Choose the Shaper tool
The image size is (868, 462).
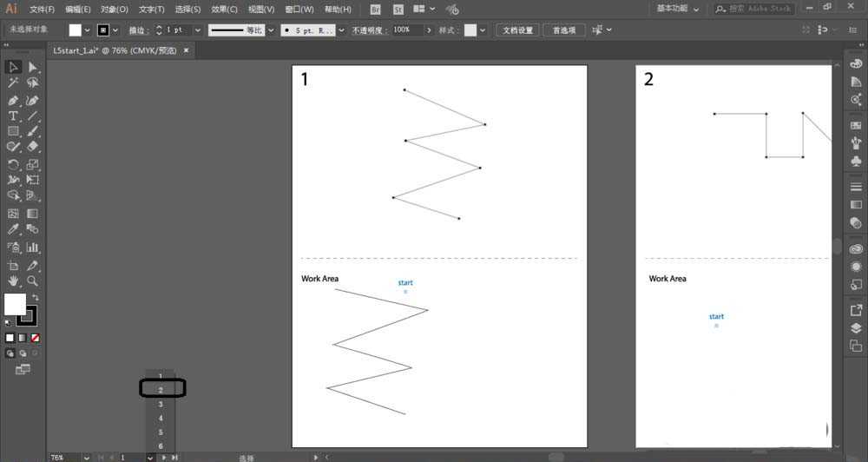(x=13, y=147)
